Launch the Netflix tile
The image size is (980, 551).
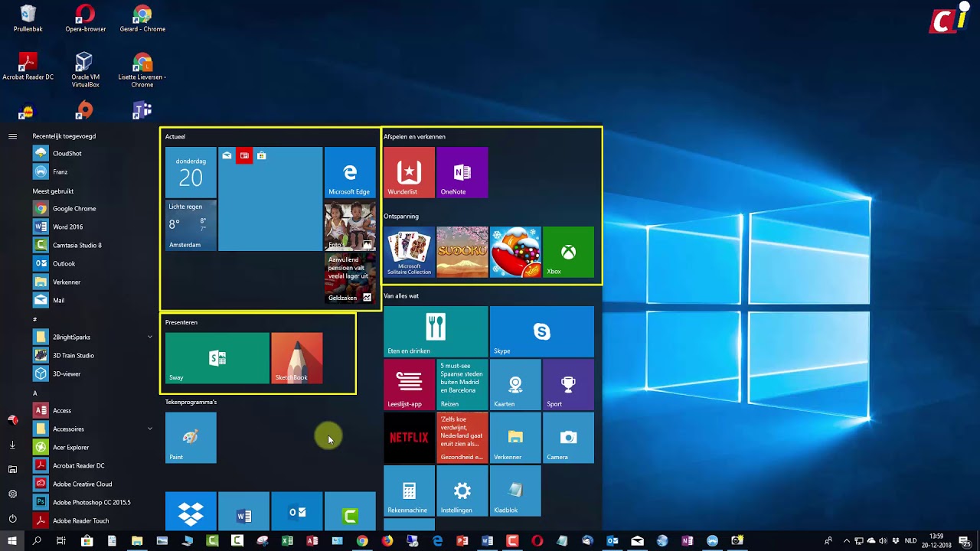409,438
